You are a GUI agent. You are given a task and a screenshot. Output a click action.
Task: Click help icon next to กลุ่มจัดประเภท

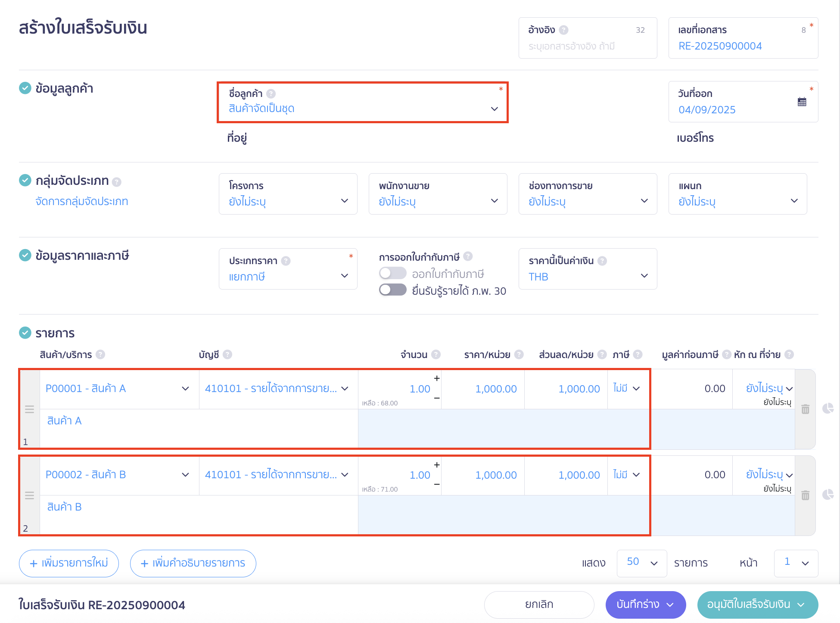117,182
